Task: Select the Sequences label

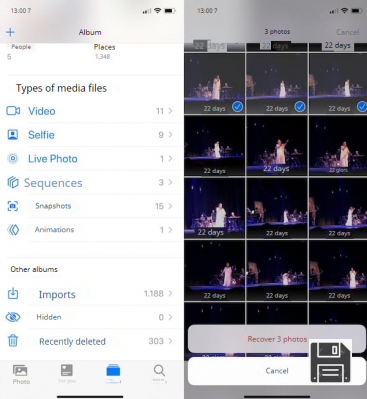Action: (x=53, y=183)
